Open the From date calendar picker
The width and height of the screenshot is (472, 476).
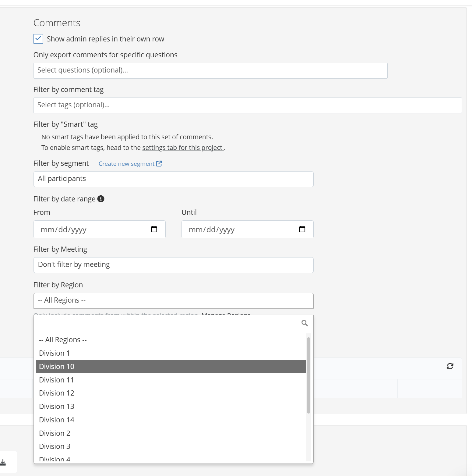click(x=154, y=229)
